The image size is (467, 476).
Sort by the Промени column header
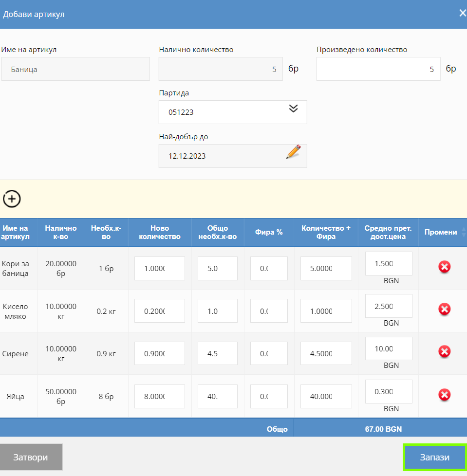click(x=443, y=232)
